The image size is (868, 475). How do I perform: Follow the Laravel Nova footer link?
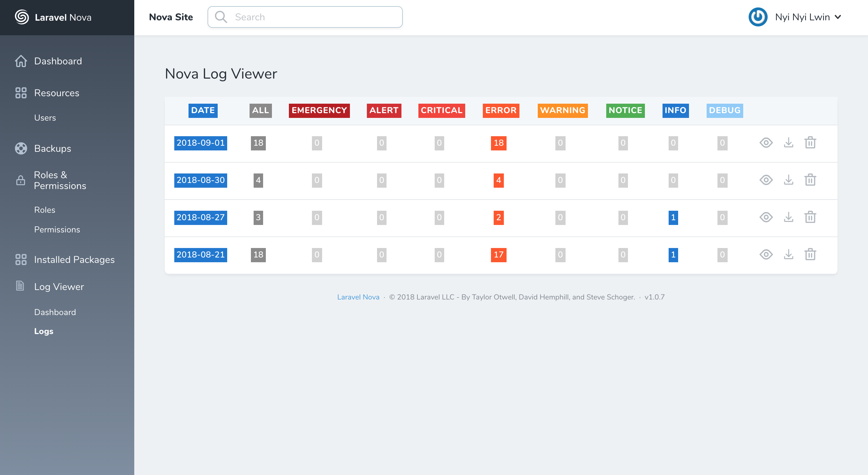point(358,297)
